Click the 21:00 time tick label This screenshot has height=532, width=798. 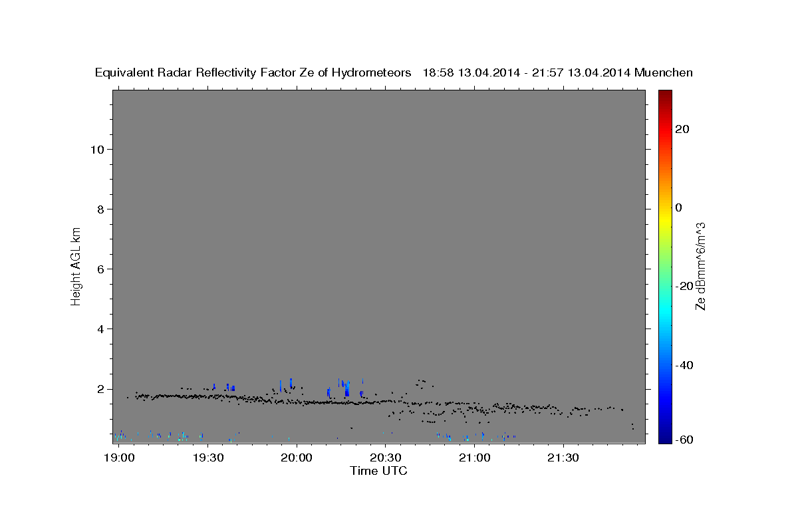coord(474,458)
